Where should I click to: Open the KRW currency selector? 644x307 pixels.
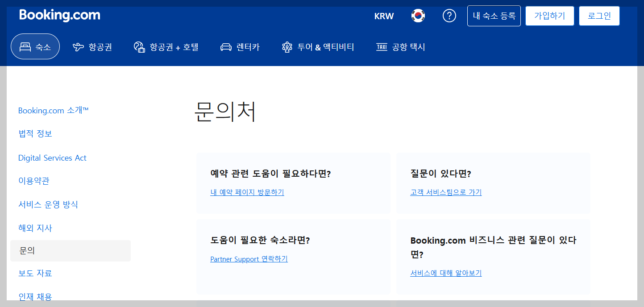[384, 16]
